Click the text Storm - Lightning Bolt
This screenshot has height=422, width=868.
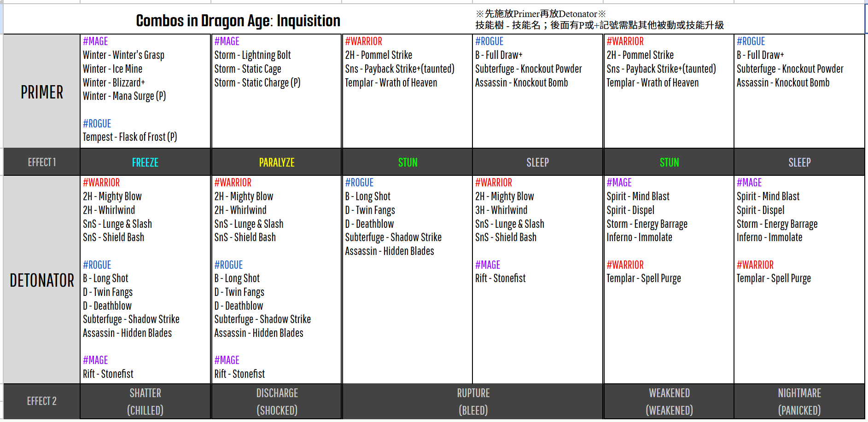point(252,55)
